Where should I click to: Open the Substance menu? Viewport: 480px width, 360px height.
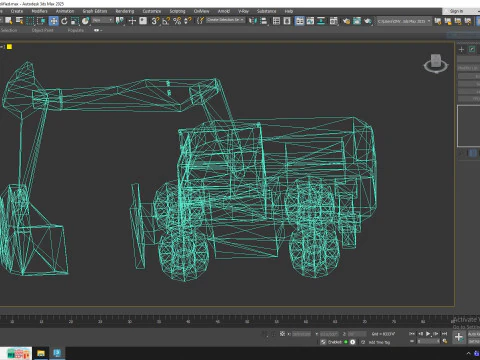pyautogui.click(x=266, y=11)
